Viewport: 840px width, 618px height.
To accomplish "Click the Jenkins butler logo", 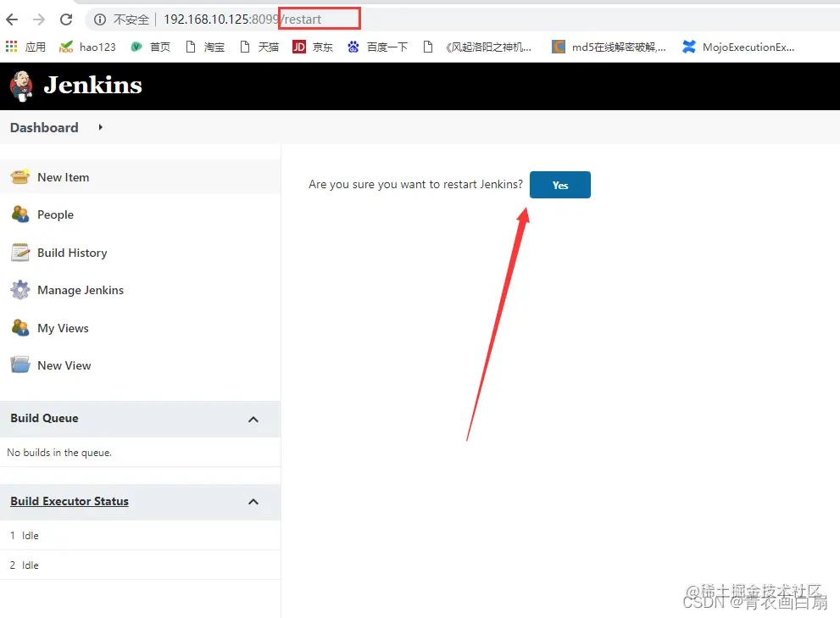I will point(21,86).
